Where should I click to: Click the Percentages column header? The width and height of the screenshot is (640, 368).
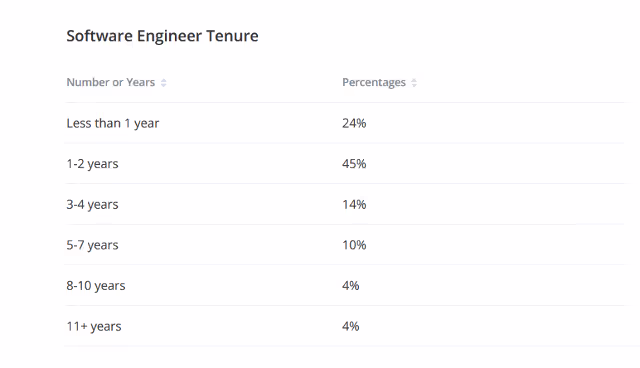click(x=374, y=82)
